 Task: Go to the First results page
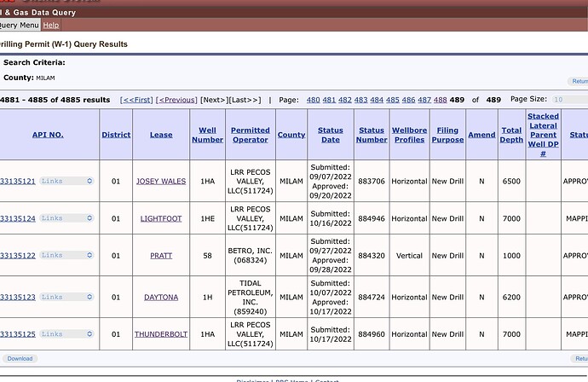tap(136, 100)
